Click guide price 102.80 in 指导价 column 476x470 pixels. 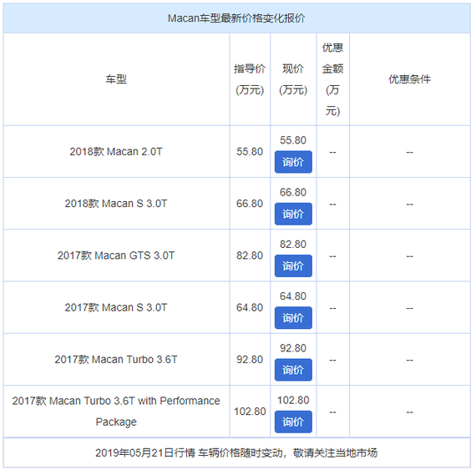pos(250,412)
